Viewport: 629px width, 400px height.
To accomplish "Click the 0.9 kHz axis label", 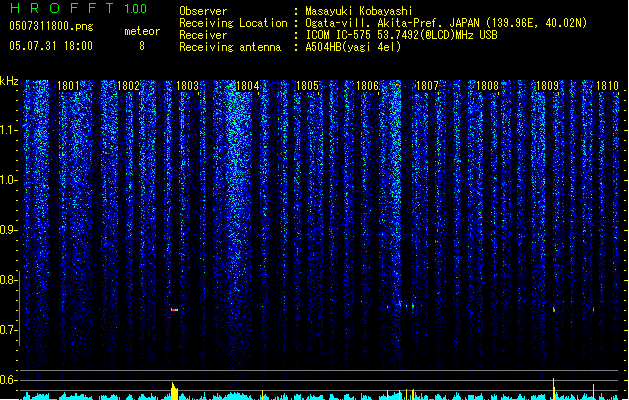I will [x=8, y=230].
